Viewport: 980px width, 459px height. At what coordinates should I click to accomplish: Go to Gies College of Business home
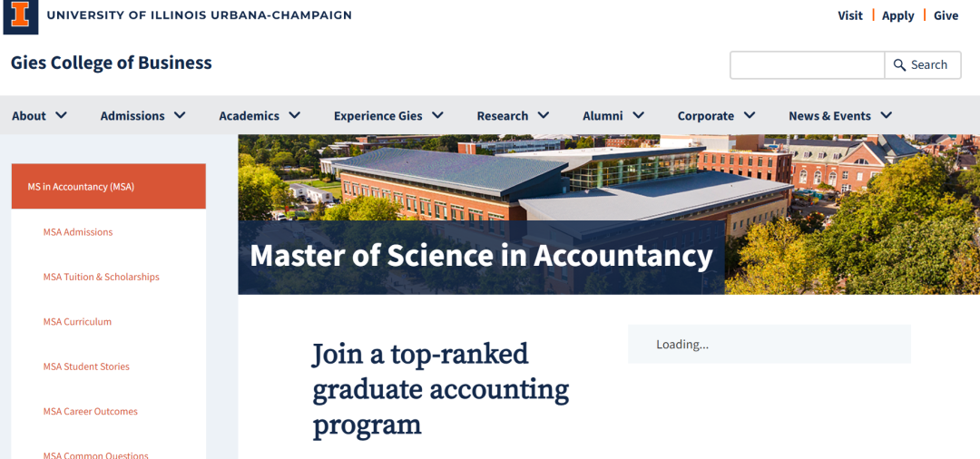pos(112,63)
